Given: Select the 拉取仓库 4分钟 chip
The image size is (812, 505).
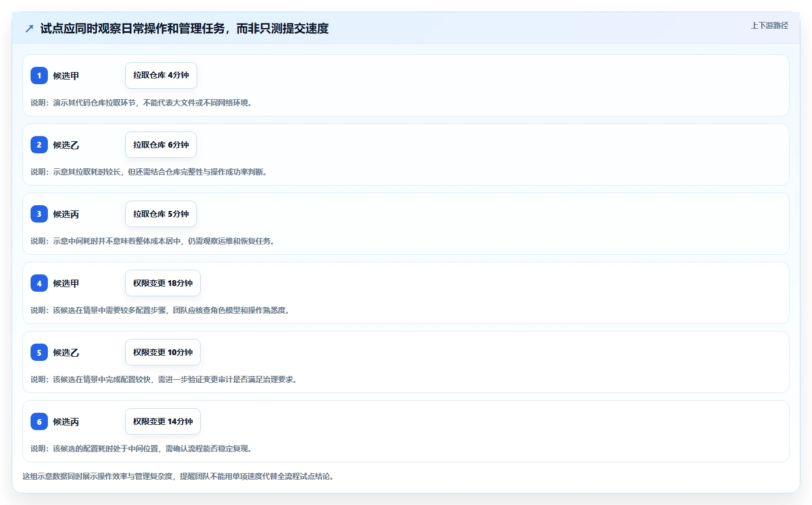Looking at the screenshot, I should [161, 76].
